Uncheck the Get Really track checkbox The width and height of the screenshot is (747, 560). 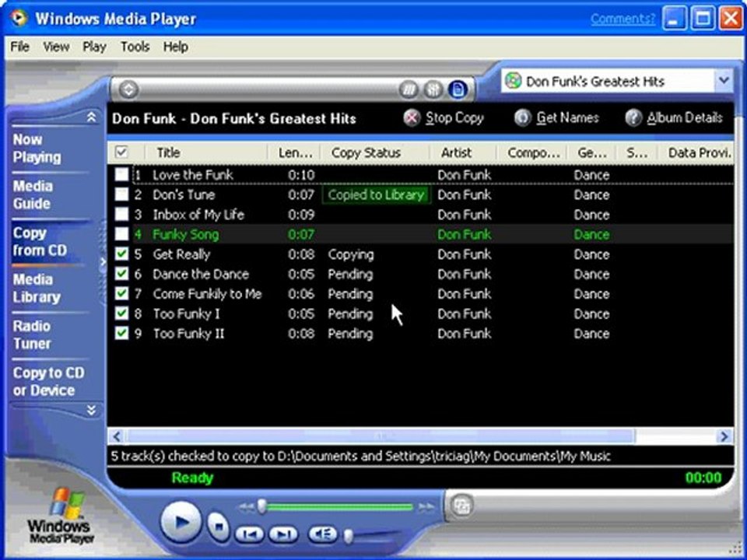122,254
